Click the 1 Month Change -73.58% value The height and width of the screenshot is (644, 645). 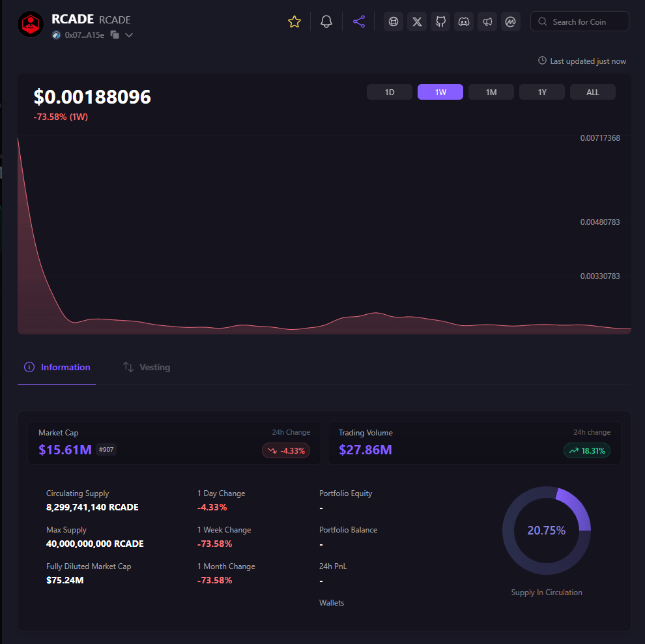(x=215, y=581)
